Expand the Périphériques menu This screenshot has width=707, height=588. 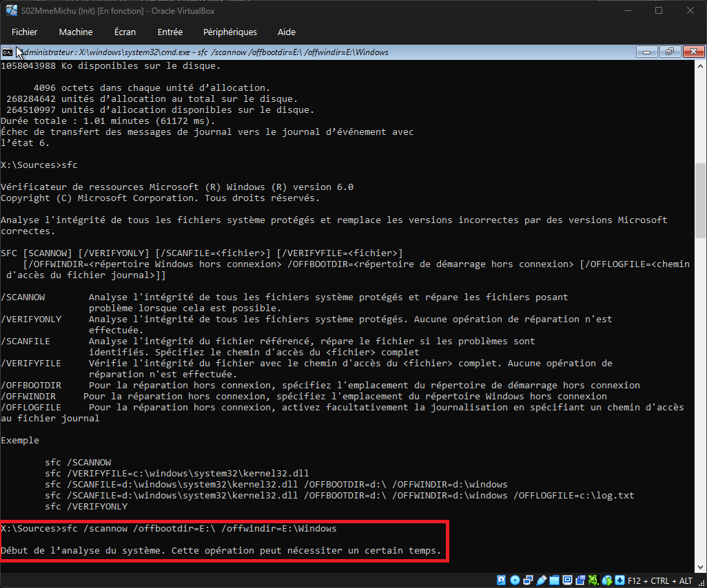[x=229, y=32]
